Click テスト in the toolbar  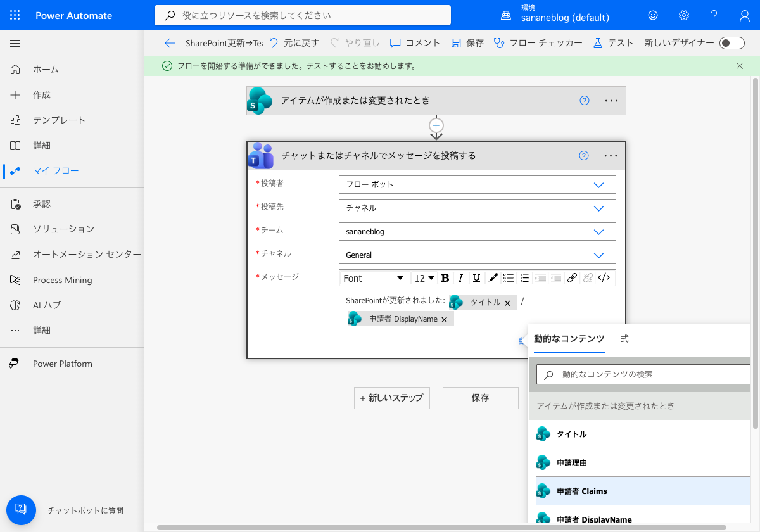613,43
